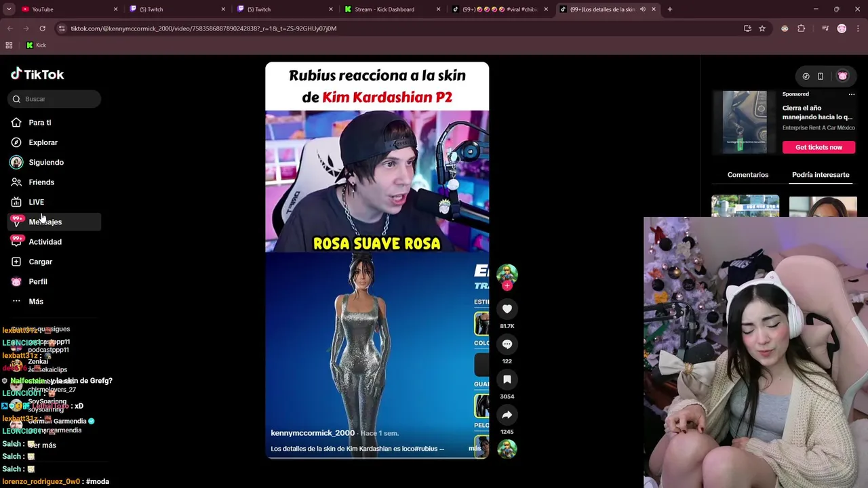Open Kick bookmark in bookmarks bar

point(36,45)
